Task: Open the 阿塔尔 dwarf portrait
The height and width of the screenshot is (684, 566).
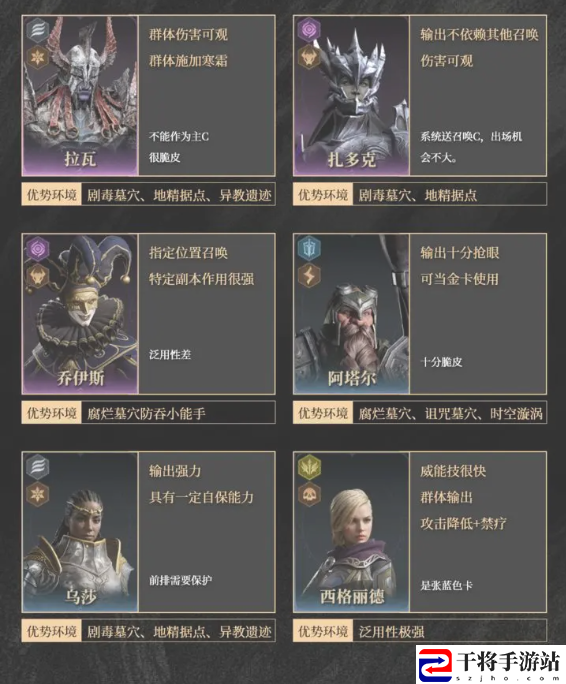Action: [x=351, y=314]
